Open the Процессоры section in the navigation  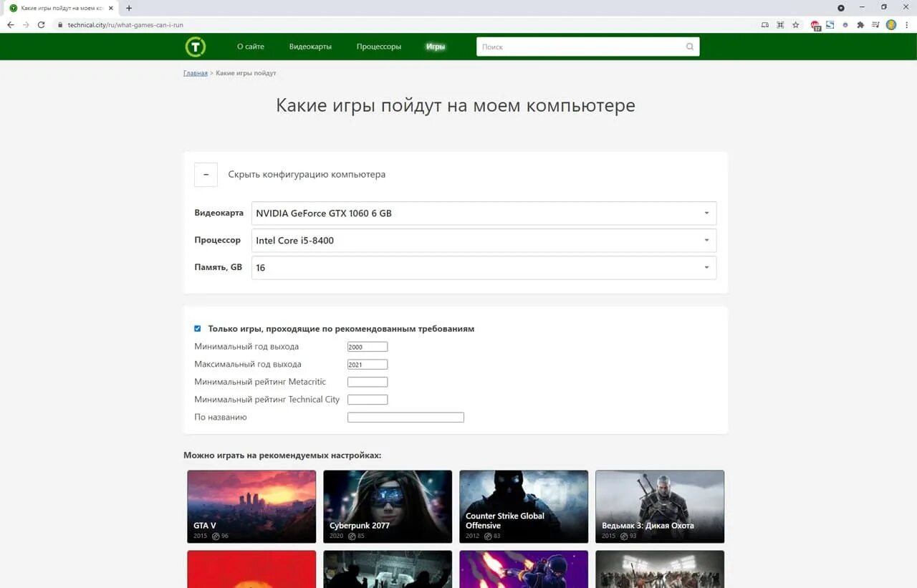pyautogui.click(x=378, y=46)
